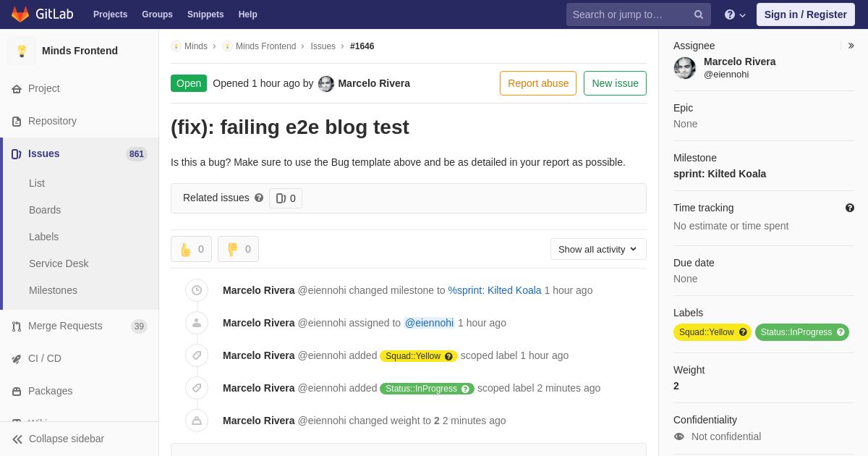Collapse the sidebar using double-chevron icon
Viewport: 868px width, 456px height.
tap(17, 439)
